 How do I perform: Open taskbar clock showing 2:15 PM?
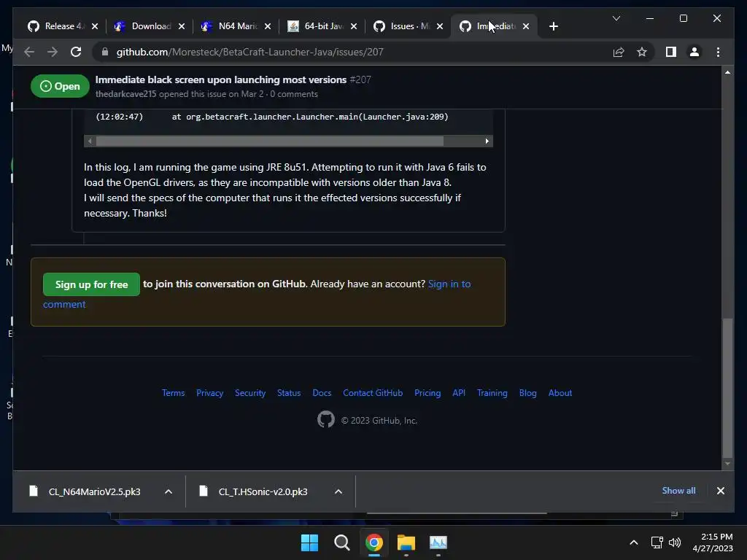(x=713, y=542)
